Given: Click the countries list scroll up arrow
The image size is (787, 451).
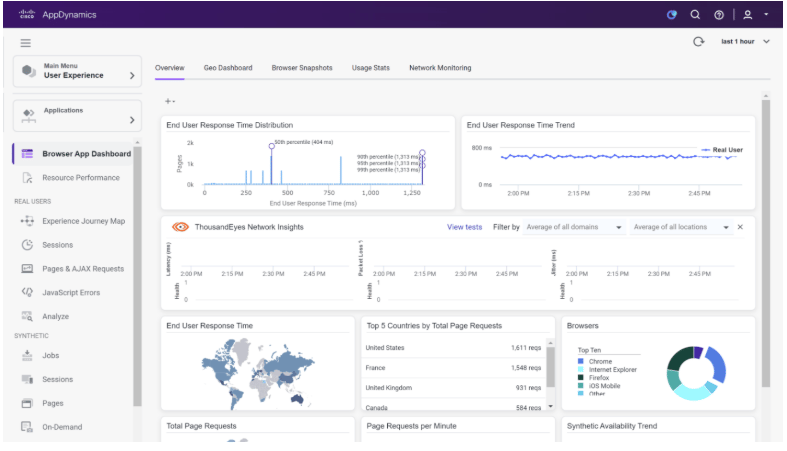Looking at the screenshot, I should tap(551, 343).
